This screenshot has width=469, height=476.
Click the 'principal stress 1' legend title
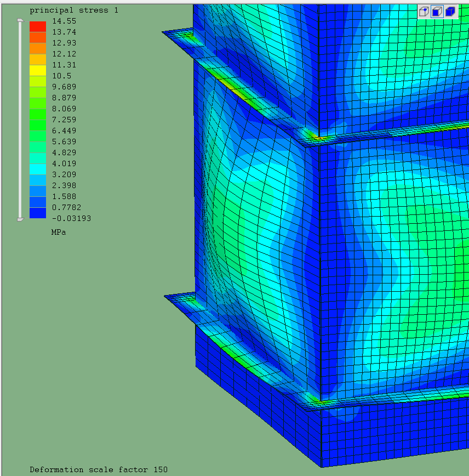coord(74,10)
